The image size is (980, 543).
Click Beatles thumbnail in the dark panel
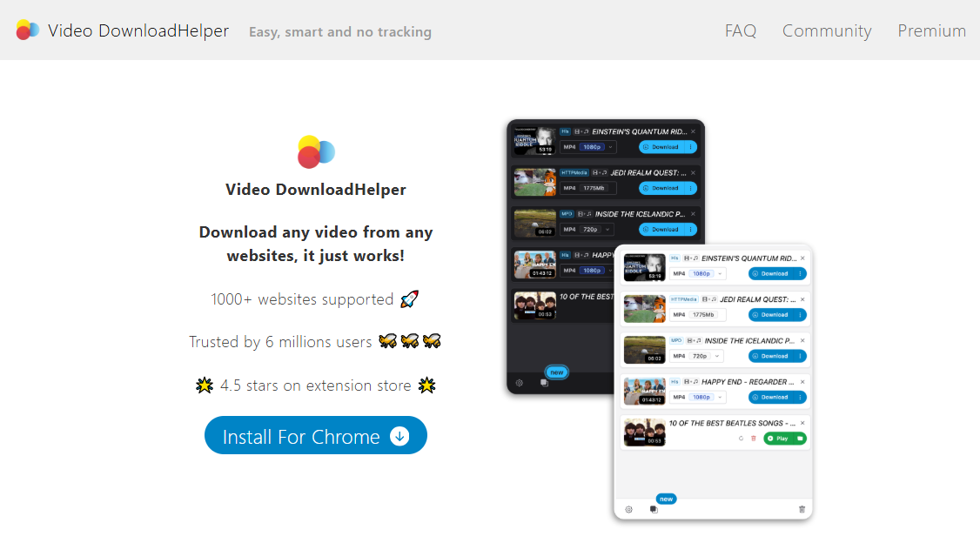click(534, 305)
